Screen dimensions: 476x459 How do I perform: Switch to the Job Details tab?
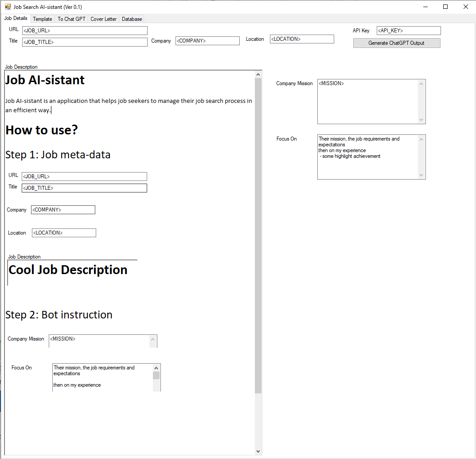tap(16, 18)
